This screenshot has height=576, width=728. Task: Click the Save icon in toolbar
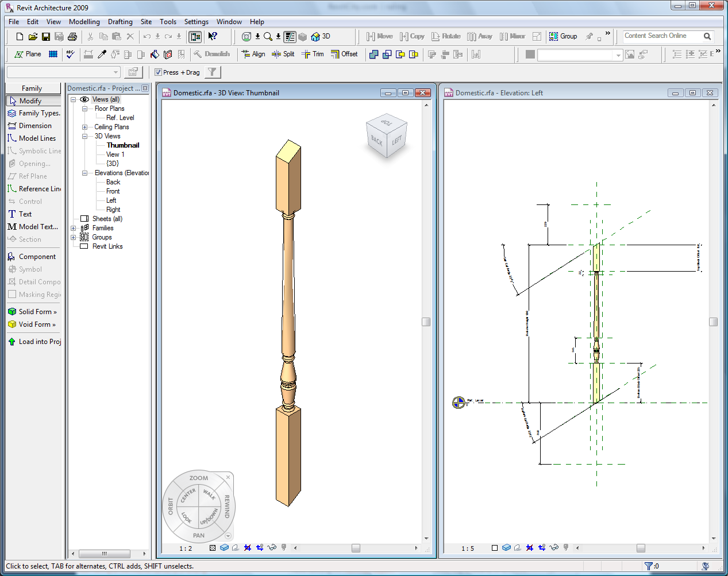pyautogui.click(x=46, y=37)
